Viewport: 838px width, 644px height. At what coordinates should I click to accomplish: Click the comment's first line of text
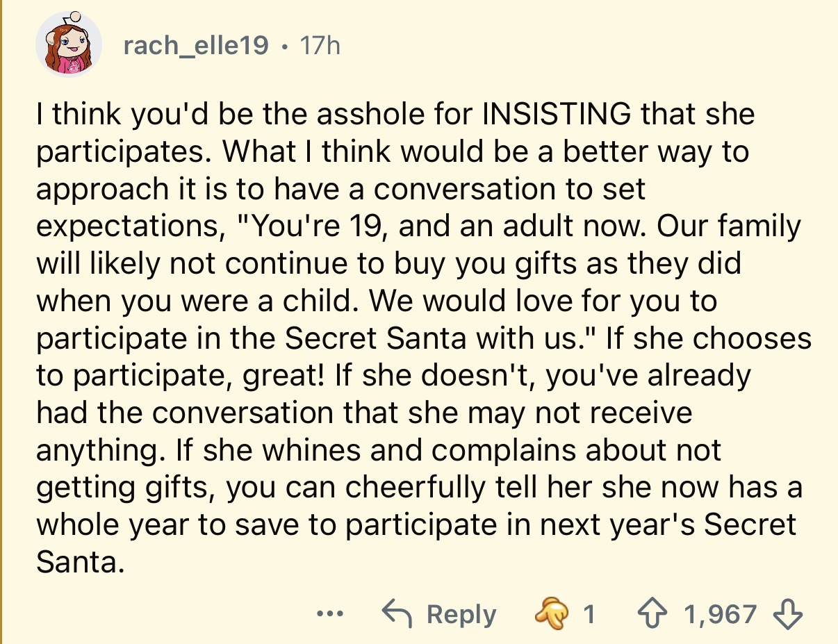tap(395, 114)
